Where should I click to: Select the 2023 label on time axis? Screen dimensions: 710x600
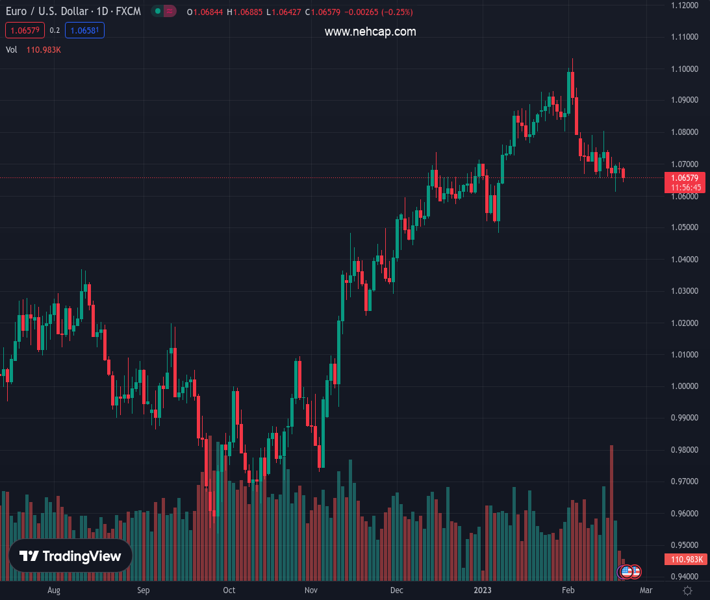[x=482, y=590]
